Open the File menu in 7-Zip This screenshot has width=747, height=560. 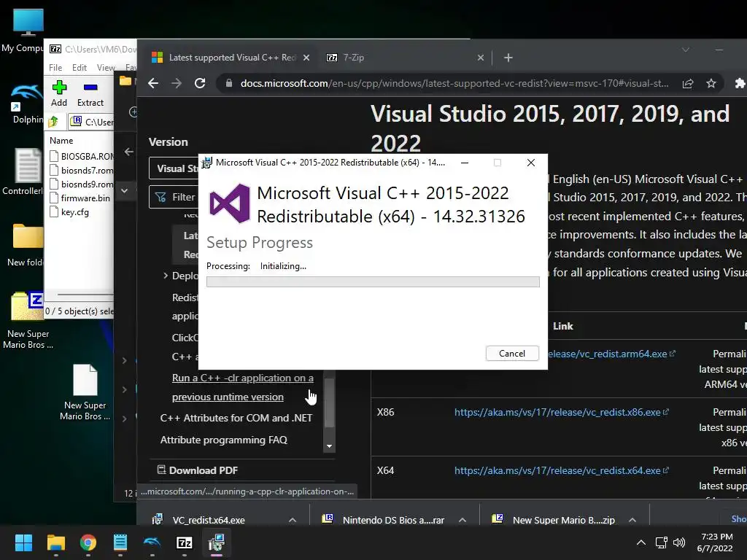pos(55,68)
